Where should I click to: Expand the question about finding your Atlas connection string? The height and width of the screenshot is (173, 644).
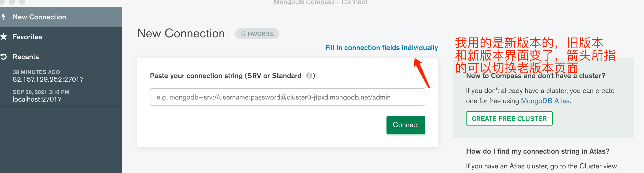[538, 151]
